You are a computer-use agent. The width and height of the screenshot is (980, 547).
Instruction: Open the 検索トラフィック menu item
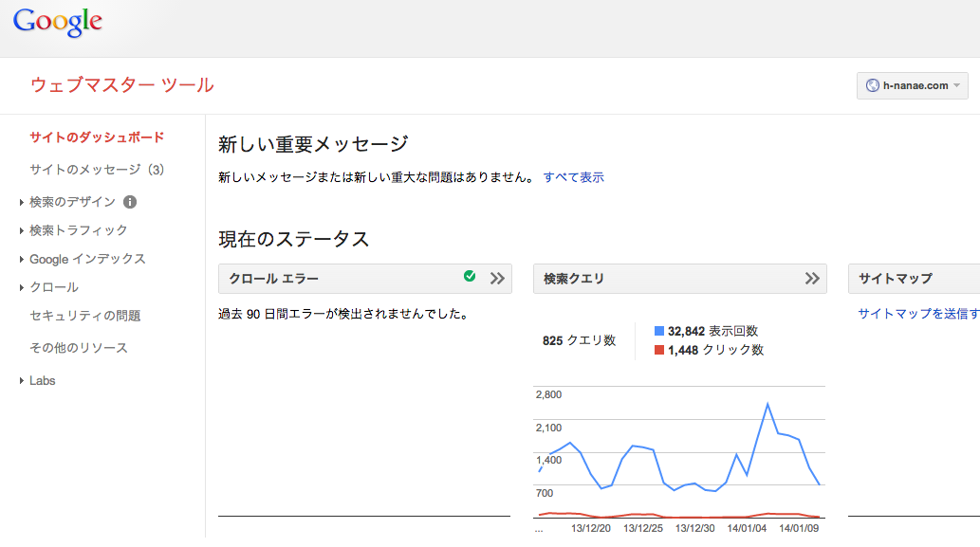tap(78, 230)
